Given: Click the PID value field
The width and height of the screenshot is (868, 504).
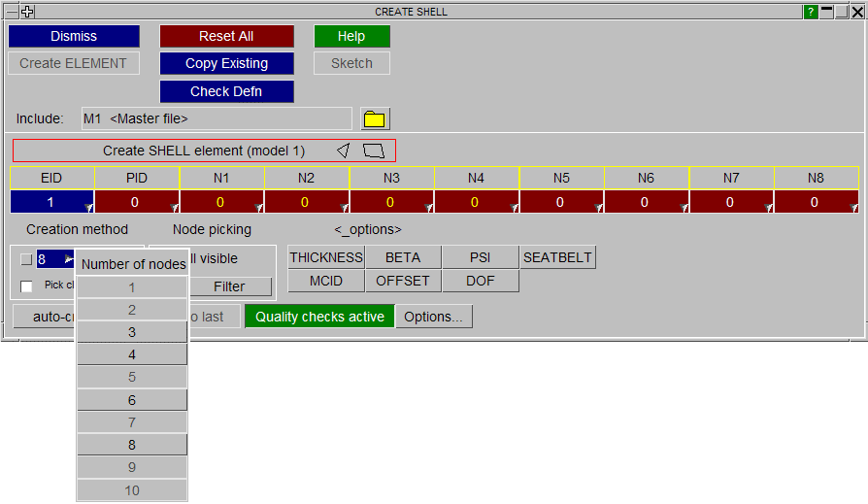Looking at the screenshot, I should 137,202.
